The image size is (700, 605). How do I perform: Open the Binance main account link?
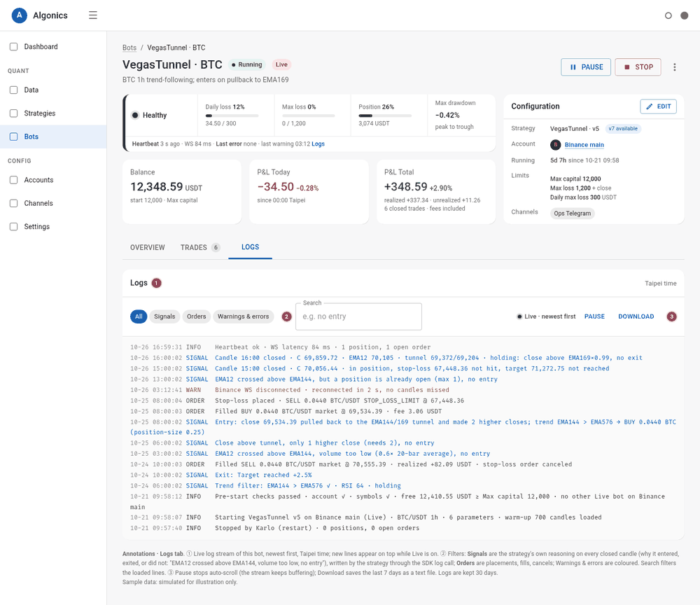pos(584,145)
